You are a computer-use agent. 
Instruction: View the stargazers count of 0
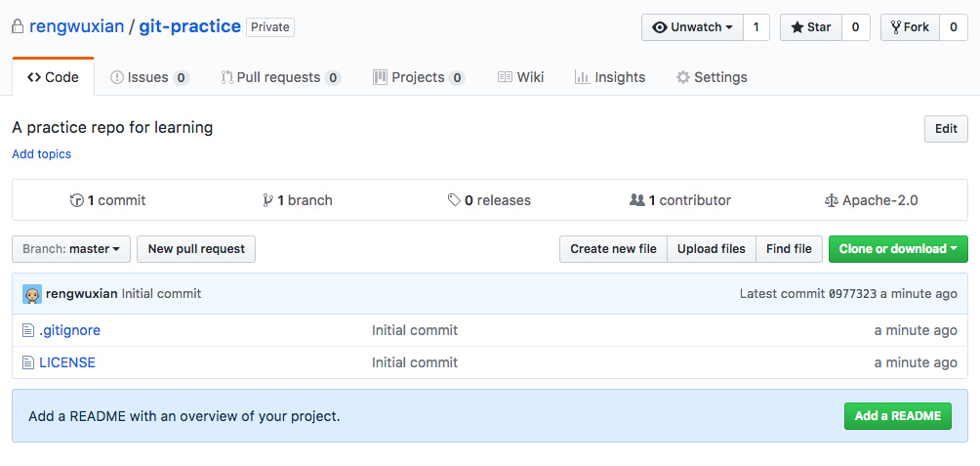pos(856,27)
